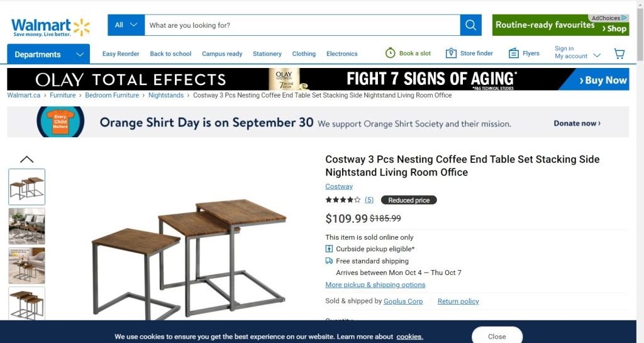Select the second product thumbnail with sofa
The image size is (644, 343).
27,226
